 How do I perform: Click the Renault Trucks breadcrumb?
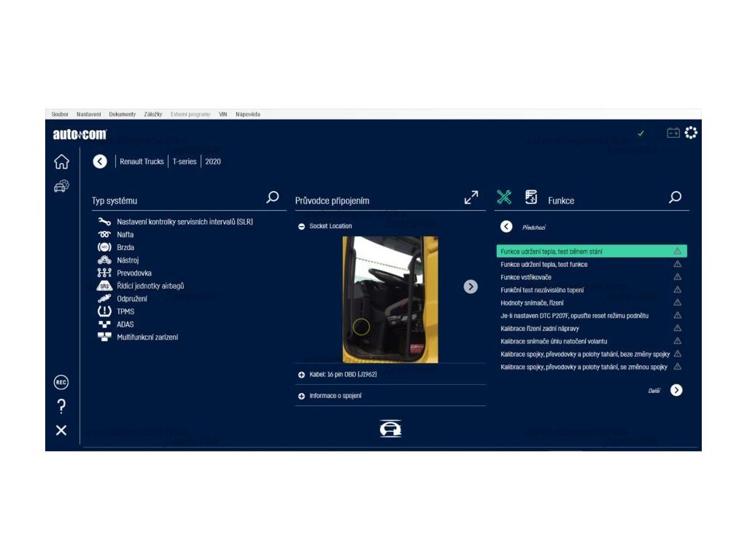[142, 161]
